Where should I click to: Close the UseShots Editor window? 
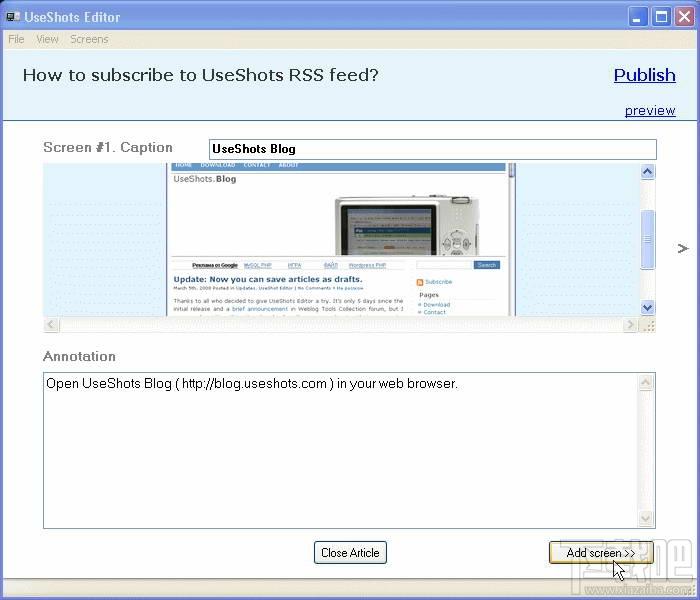tap(684, 17)
